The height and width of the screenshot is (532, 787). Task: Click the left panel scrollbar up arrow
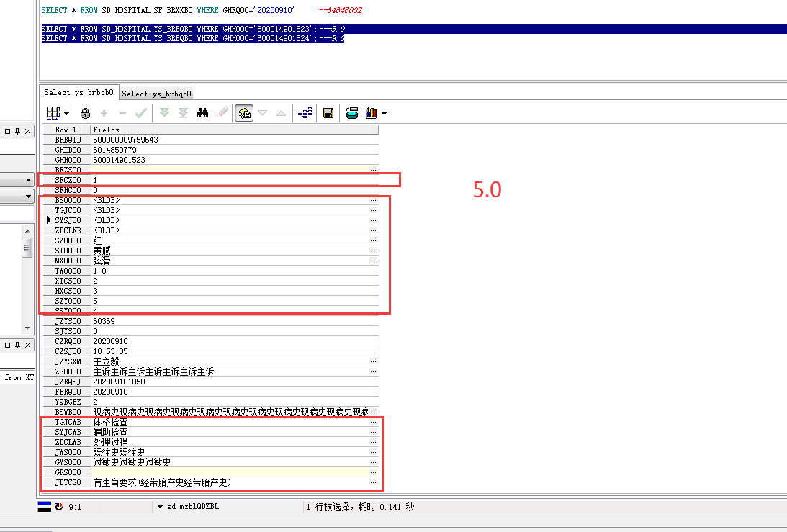tap(27, 231)
